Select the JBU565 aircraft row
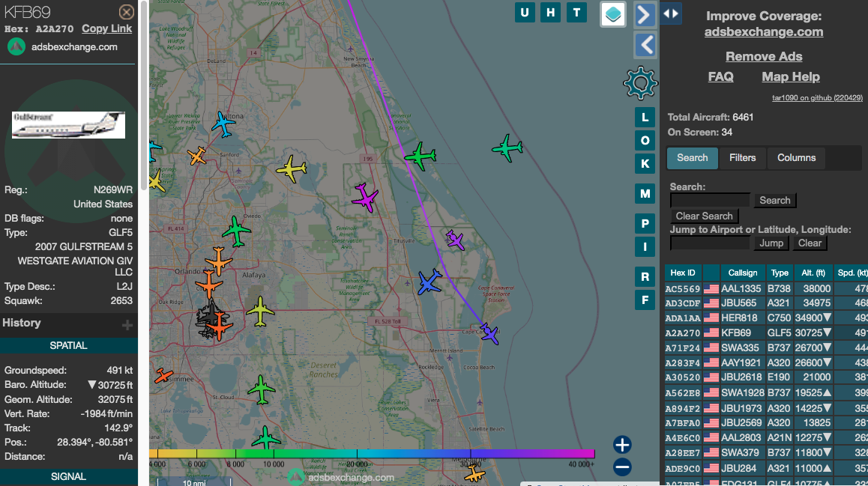This screenshot has width=868, height=486. [x=766, y=303]
